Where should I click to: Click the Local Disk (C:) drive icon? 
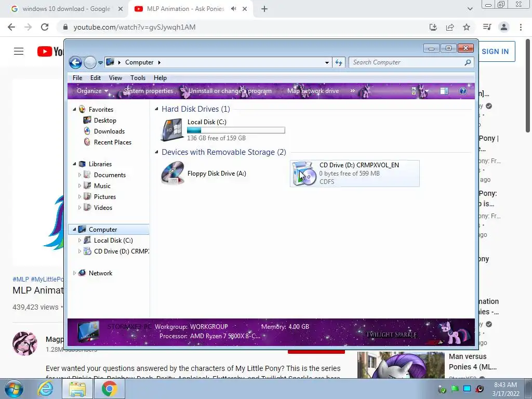172,129
